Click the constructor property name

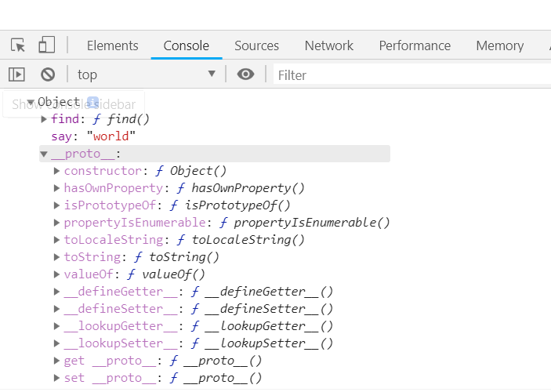coord(103,171)
